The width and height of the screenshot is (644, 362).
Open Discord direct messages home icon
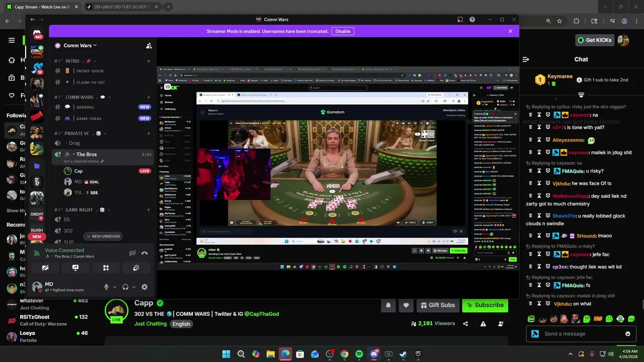37,35
